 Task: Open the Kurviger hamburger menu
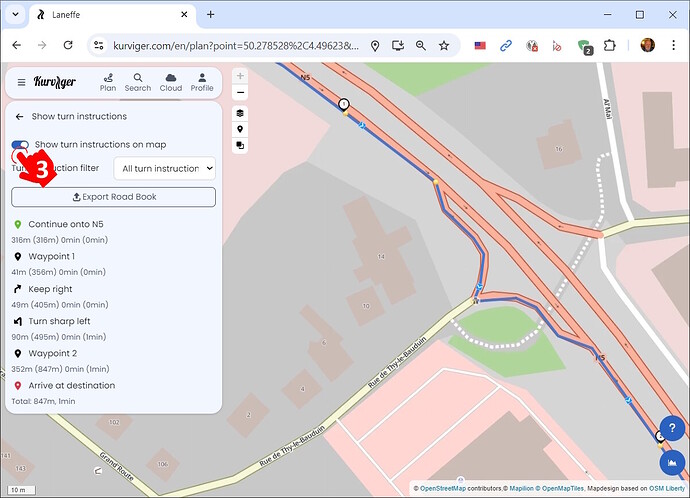pyautogui.click(x=21, y=82)
